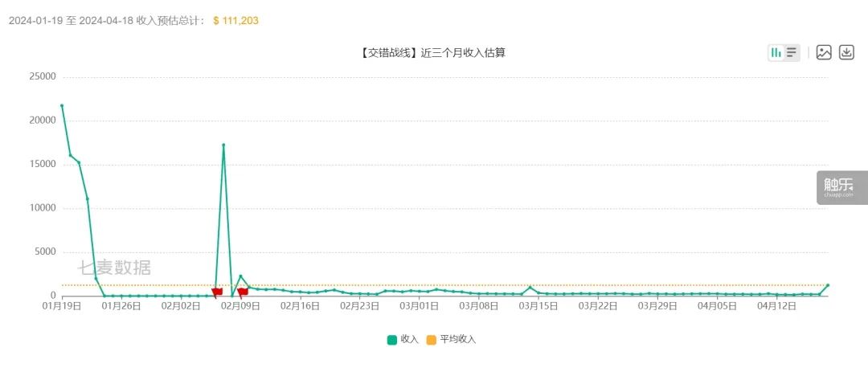868x376 pixels.
Task: Click the $111,203 total revenue figure
Action: [x=235, y=20]
